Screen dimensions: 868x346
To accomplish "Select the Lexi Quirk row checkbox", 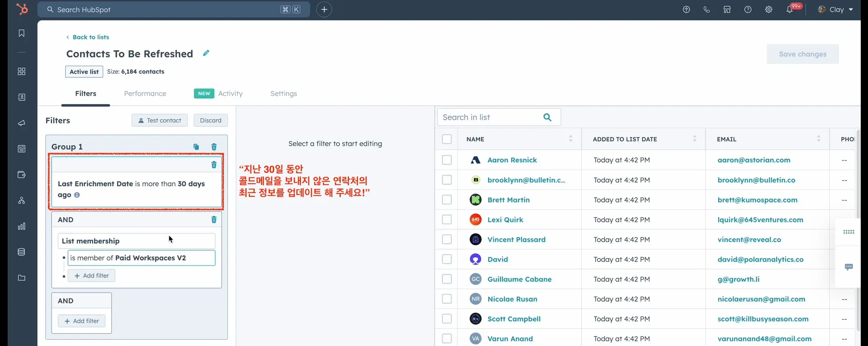I will pyautogui.click(x=447, y=220).
